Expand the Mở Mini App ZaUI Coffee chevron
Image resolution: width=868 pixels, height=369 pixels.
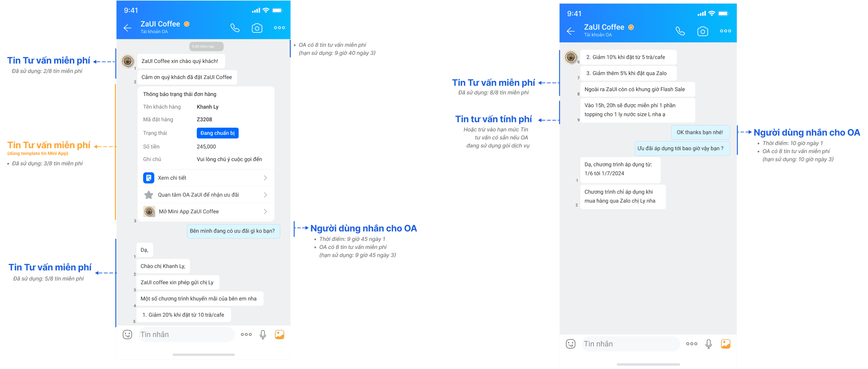click(266, 211)
